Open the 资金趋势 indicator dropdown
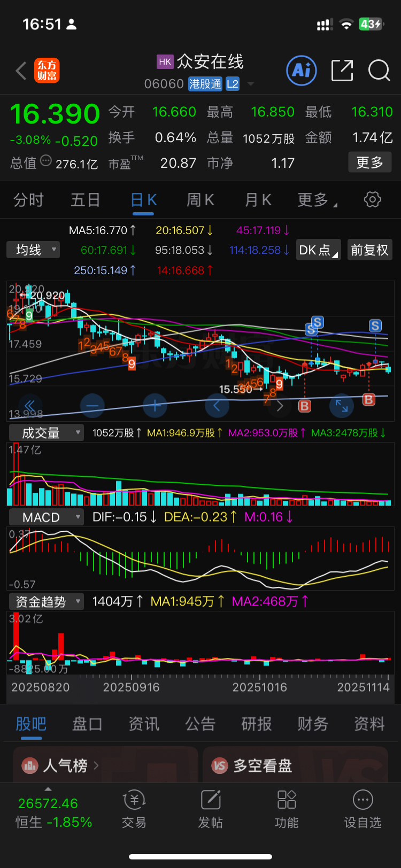Viewport: 401px width, 868px height. pyautogui.click(x=46, y=601)
